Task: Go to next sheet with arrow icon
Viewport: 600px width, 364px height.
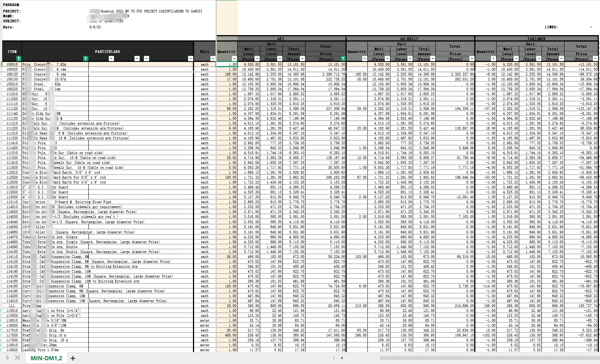Action: coord(7,358)
